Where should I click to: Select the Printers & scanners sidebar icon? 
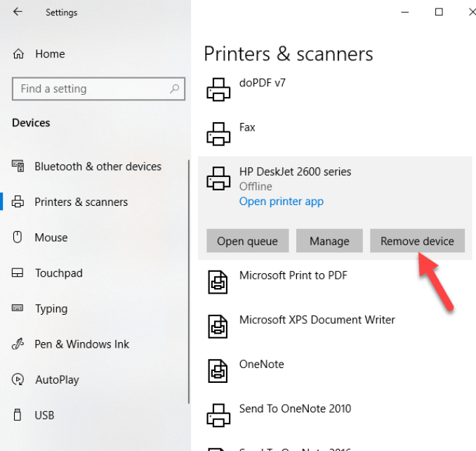click(x=18, y=202)
